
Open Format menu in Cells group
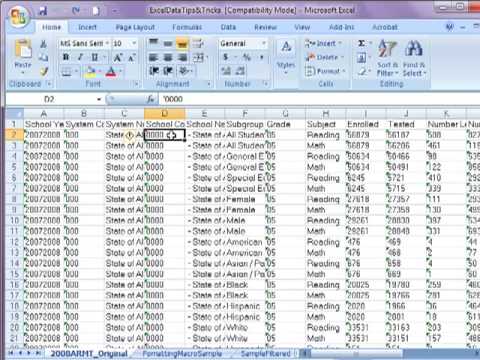pyautogui.click(x=325, y=71)
